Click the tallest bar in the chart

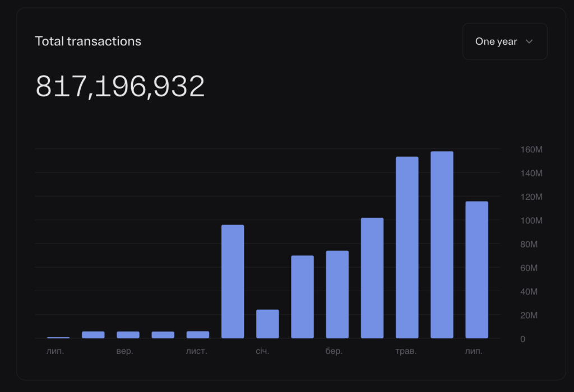coord(442,245)
